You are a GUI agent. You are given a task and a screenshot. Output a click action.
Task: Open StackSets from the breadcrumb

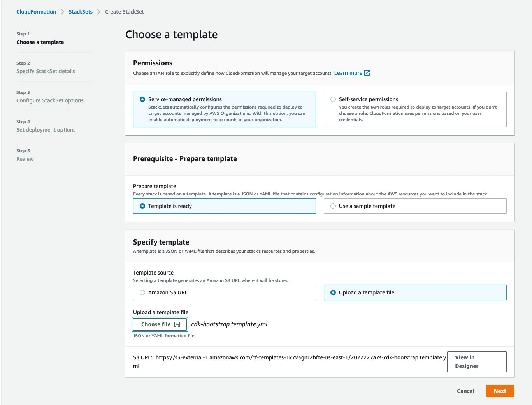coord(80,11)
